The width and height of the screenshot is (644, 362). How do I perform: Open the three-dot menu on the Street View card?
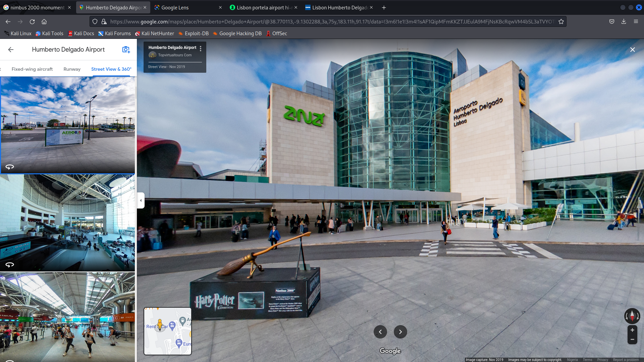201,49
